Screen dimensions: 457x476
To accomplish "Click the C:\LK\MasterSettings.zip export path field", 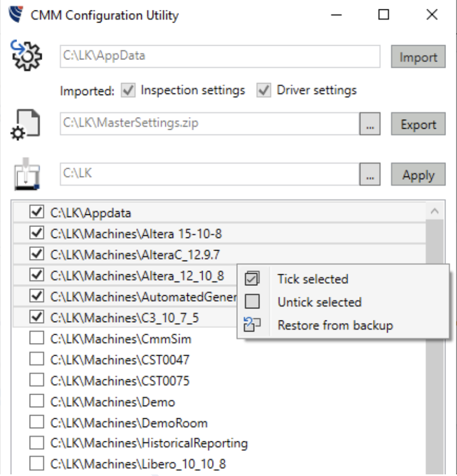I will 210,124.
